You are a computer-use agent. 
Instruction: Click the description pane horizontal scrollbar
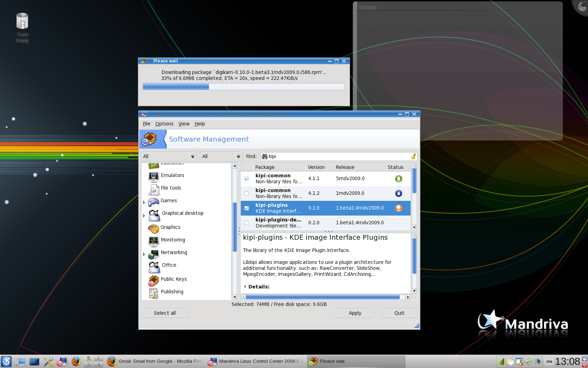point(325,297)
